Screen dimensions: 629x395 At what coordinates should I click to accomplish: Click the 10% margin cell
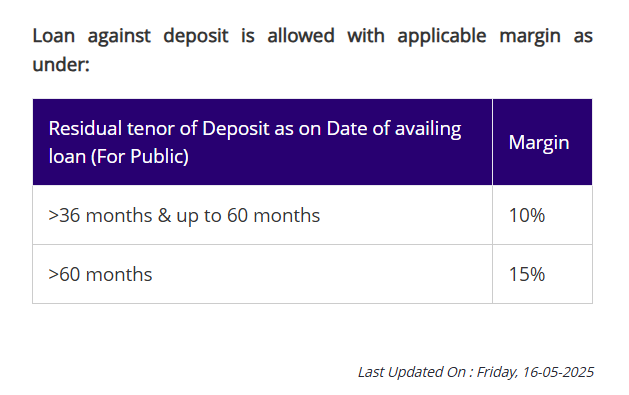pos(542,215)
